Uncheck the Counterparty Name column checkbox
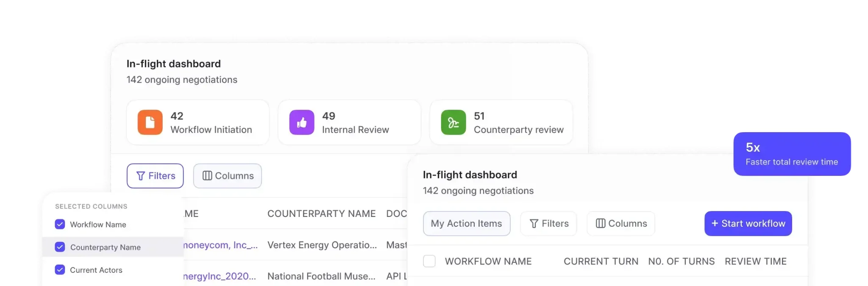The width and height of the screenshot is (868, 286). coord(60,247)
